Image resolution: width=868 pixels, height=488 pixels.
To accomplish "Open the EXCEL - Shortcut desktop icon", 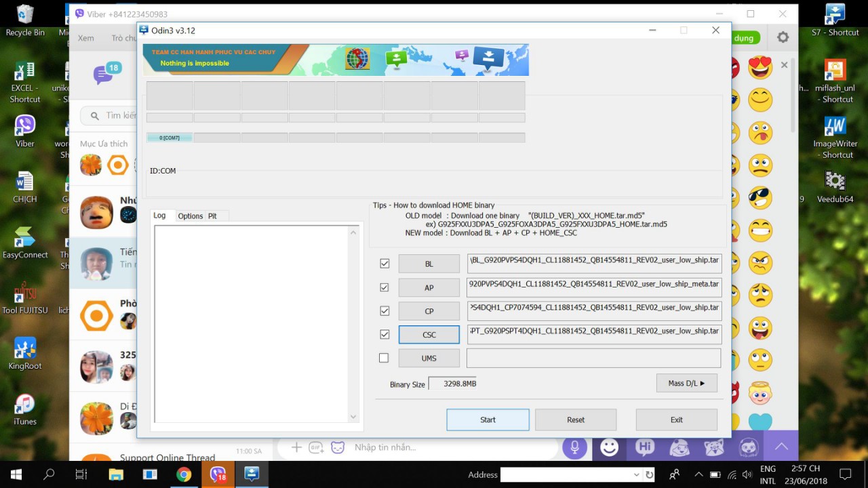I will (x=25, y=83).
